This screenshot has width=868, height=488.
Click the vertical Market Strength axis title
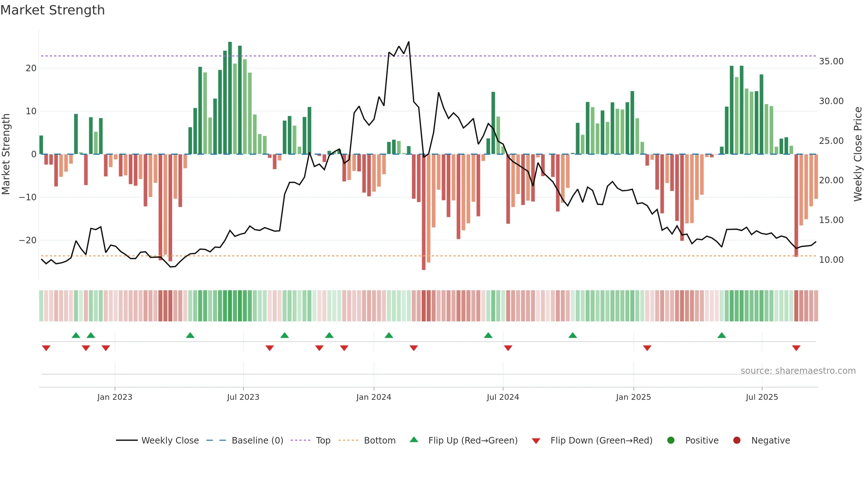pyautogui.click(x=6, y=154)
